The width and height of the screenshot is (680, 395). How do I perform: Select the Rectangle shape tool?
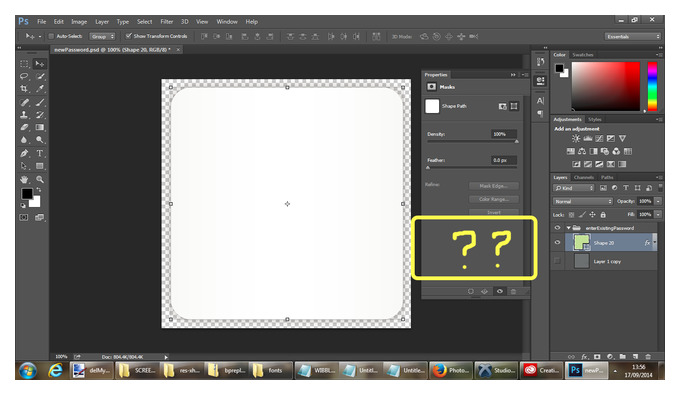[40, 166]
